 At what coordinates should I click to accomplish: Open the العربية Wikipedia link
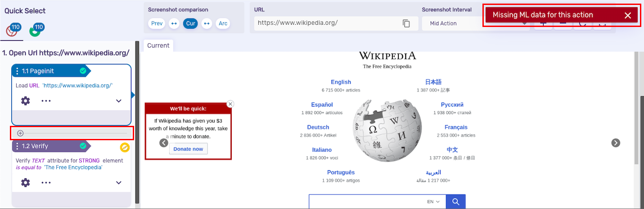[x=433, y=172]
